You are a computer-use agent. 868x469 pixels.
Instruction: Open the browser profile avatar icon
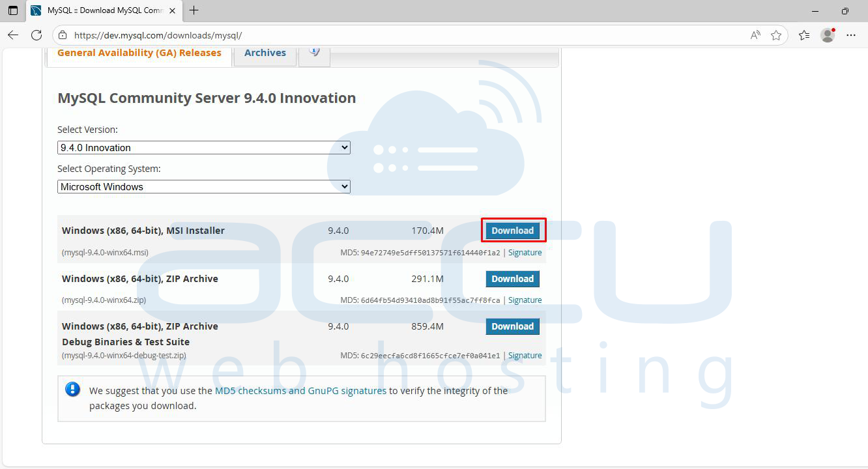[828, 36]
